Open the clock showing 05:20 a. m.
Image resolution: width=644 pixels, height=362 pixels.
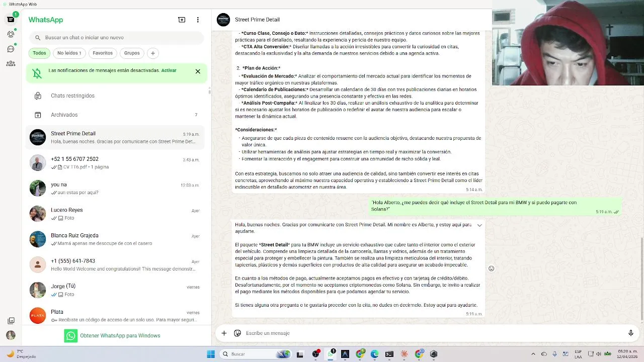coord(627,354)
